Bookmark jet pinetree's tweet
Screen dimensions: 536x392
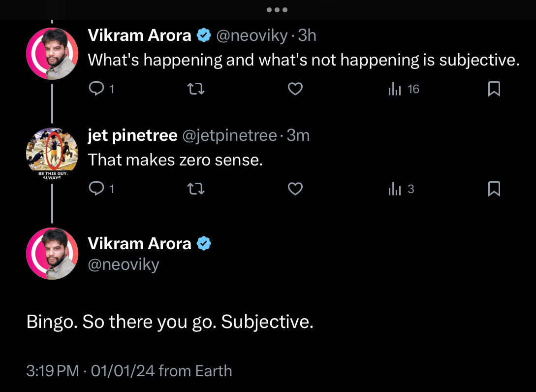tap(494, 189)
